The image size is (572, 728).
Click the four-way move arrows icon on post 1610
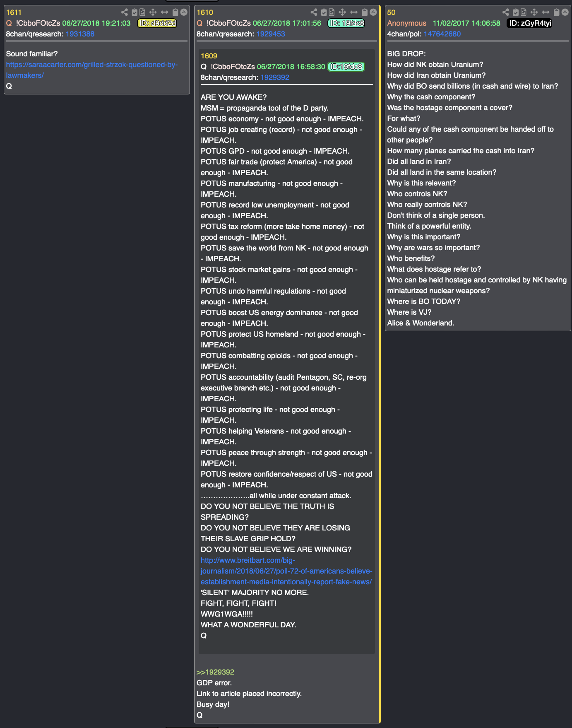[x=342, y=12]
